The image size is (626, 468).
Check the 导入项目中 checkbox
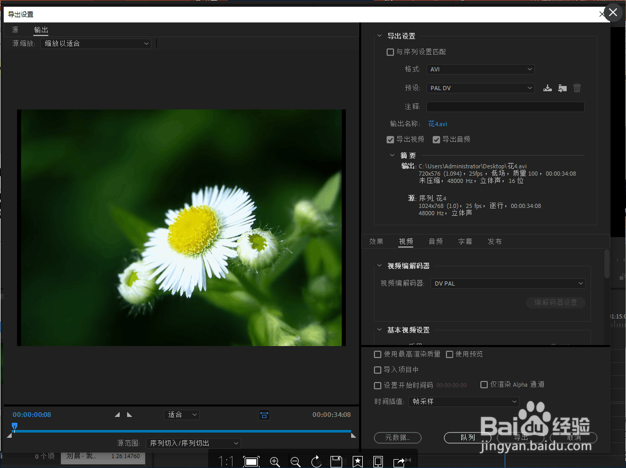pyautogui.click(x=377, y=370)
